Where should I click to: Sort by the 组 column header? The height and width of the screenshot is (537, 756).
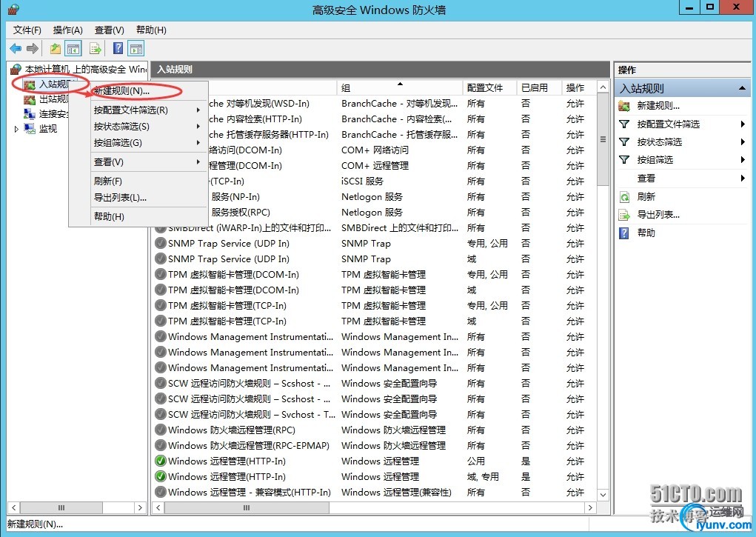pos(400,88)
